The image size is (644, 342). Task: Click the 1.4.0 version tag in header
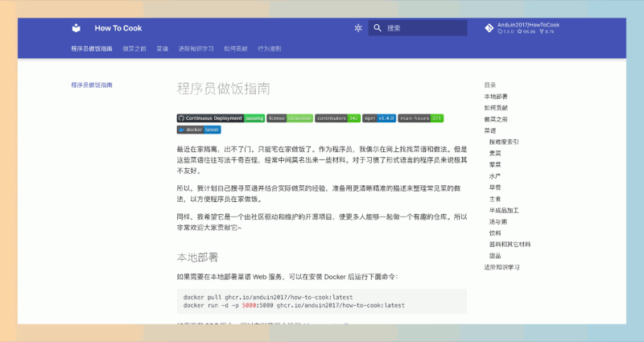pos(506,31)
